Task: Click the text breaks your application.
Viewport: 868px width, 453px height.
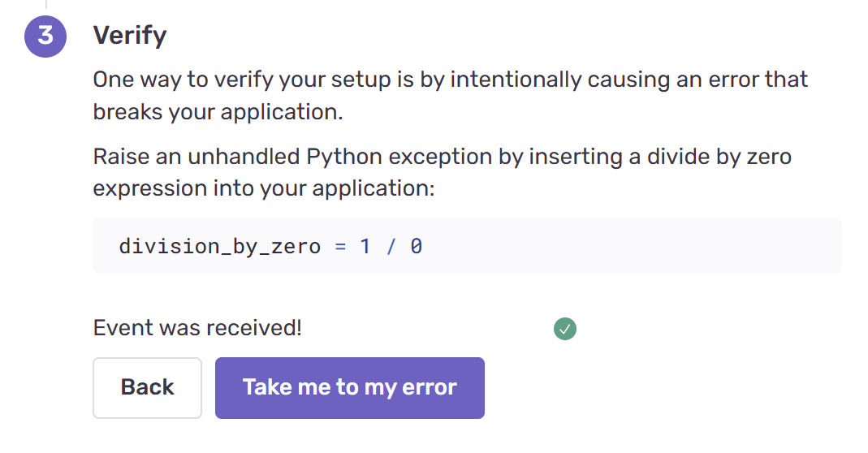Action: 218,112
